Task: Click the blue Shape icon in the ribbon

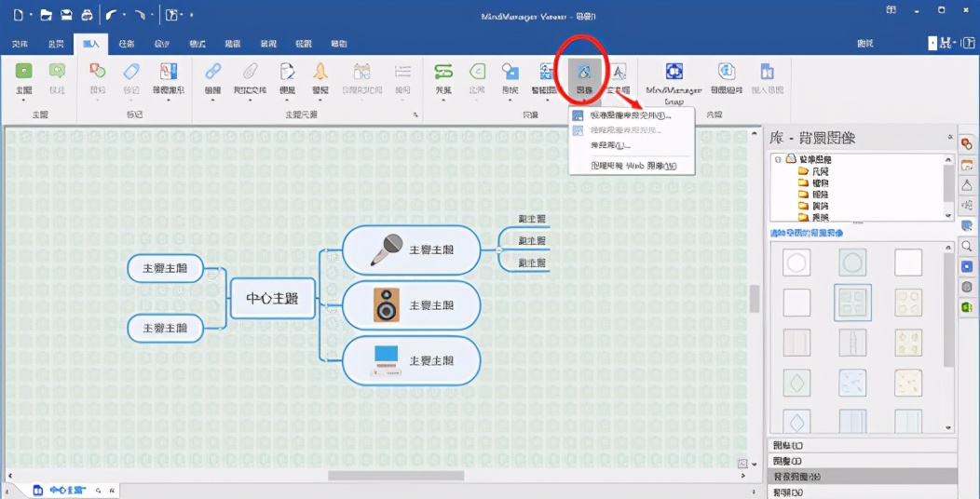Action: click(x=510, y=71)
